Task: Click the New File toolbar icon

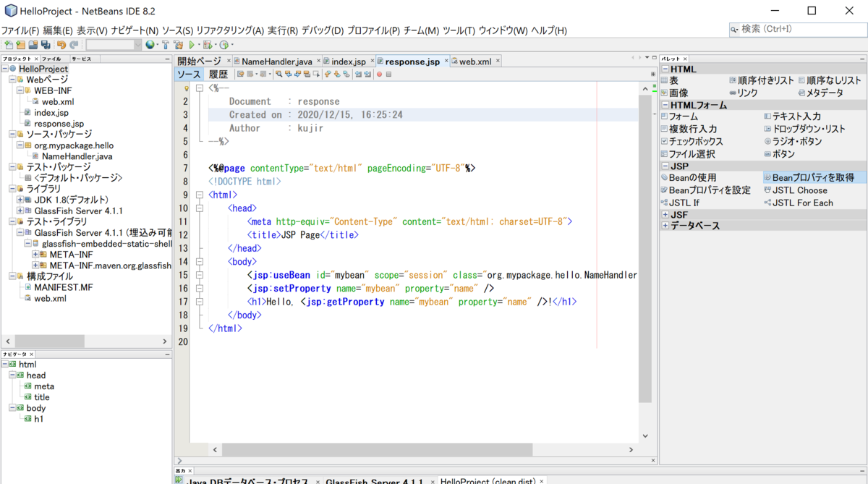Action: [9, 45]
